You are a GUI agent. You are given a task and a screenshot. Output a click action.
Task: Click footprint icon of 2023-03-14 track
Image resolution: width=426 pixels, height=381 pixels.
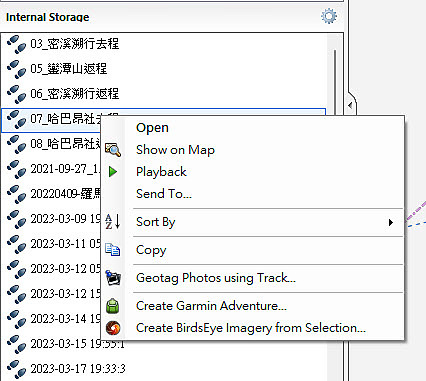coord(16,319)
